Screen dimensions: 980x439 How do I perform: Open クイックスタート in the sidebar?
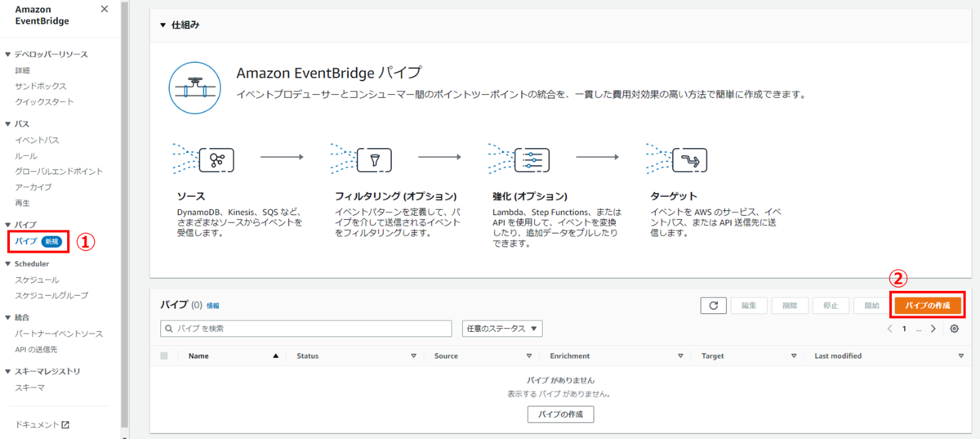tap(44, 101)
